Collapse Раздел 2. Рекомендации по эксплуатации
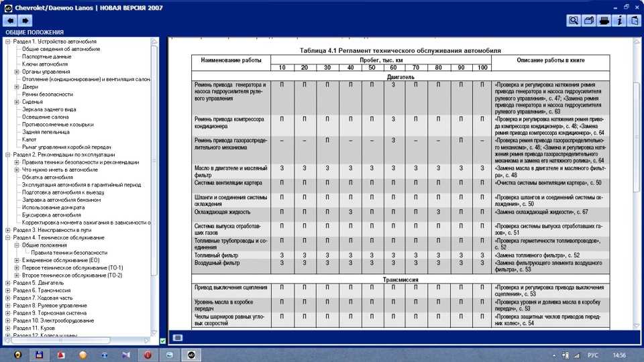The width and height of the screenshot is (644, 362). pos(8,155)
